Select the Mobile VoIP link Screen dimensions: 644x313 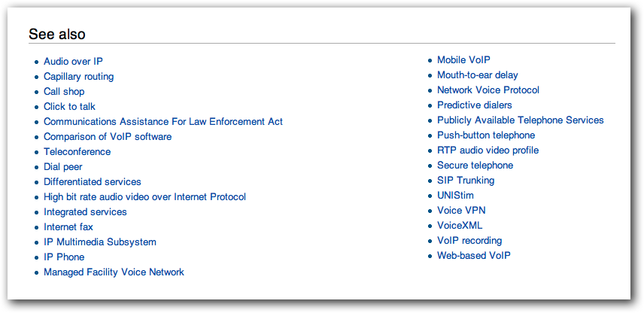point(463,60)
